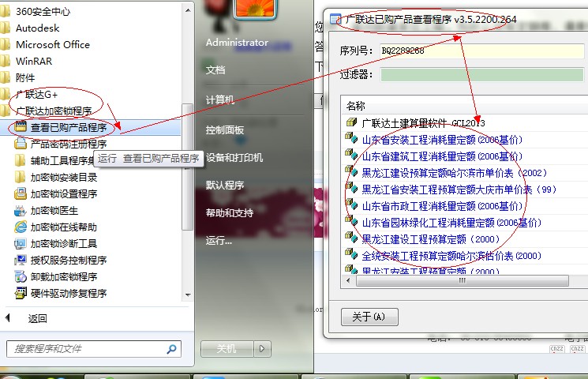This screenshot has width=588, height=379.
Task: Open Administrator user folder link
Action: (x=237, y=43)
